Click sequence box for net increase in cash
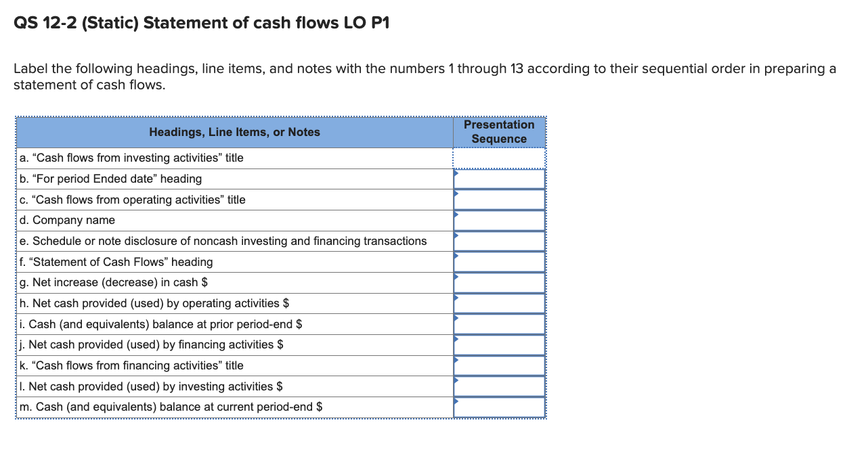 tap(499, 282)
